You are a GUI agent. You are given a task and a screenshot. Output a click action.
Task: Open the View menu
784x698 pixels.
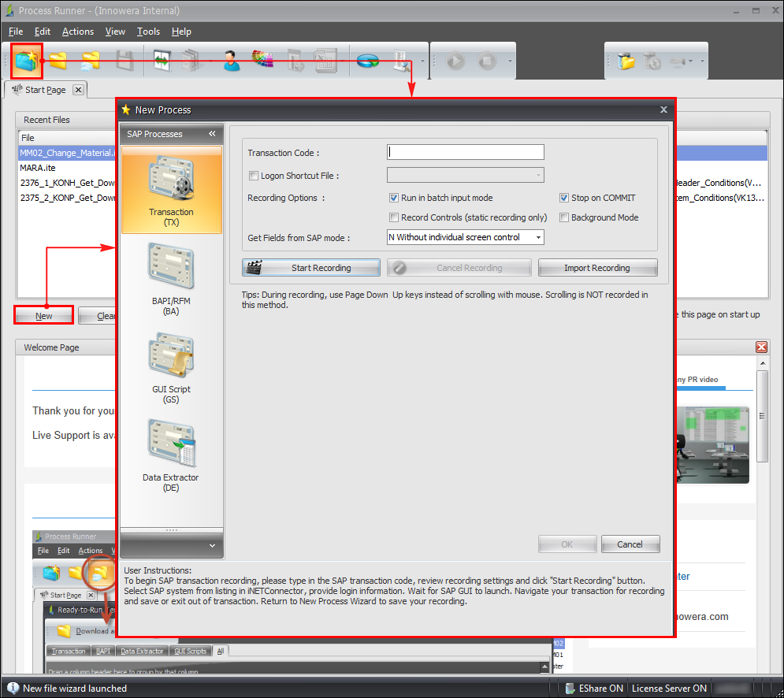(115, 32)
